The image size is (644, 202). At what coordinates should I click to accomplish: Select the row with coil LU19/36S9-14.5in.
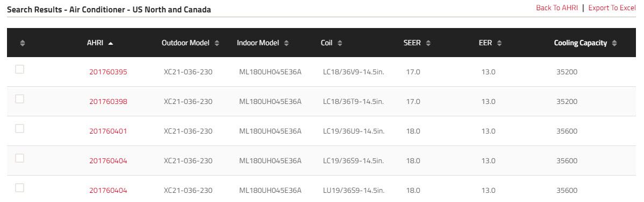pyautogui.click(x=20, y=188)
